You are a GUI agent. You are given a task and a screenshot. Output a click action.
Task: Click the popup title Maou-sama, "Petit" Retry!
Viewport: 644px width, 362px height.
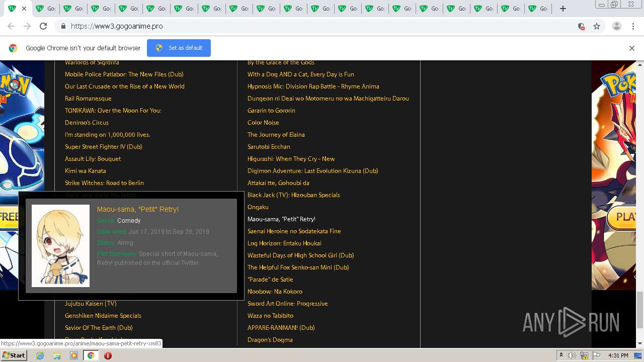pos(138,209)
